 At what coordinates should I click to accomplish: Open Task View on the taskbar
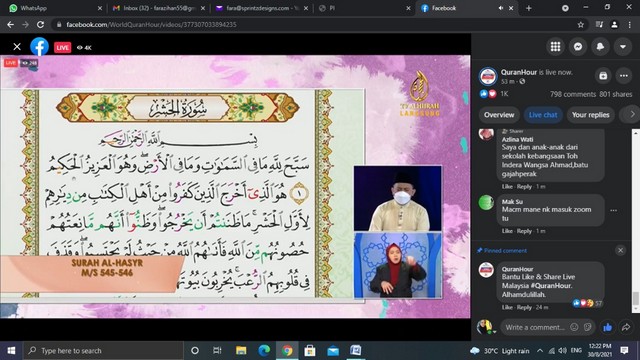pyautogui.click(x=217, y=351)
